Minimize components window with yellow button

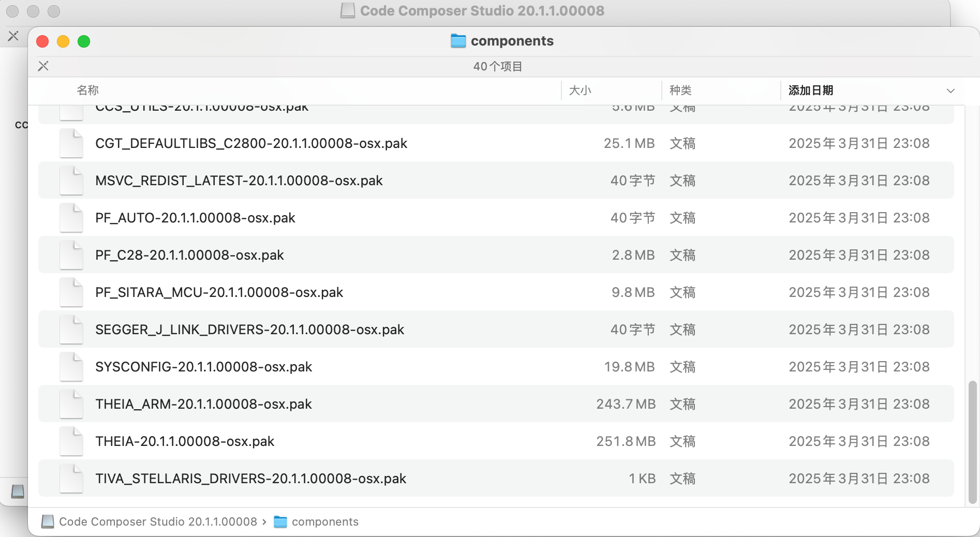coord(63,41)
